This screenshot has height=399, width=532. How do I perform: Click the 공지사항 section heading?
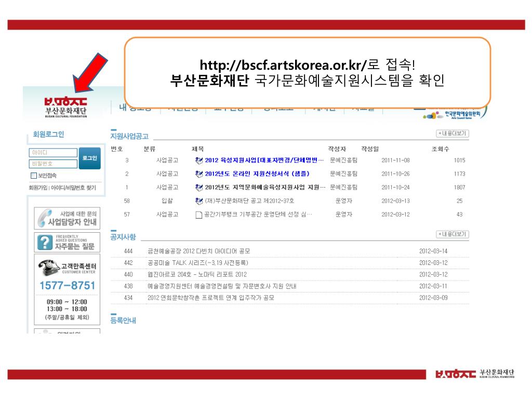pos(123,236)
